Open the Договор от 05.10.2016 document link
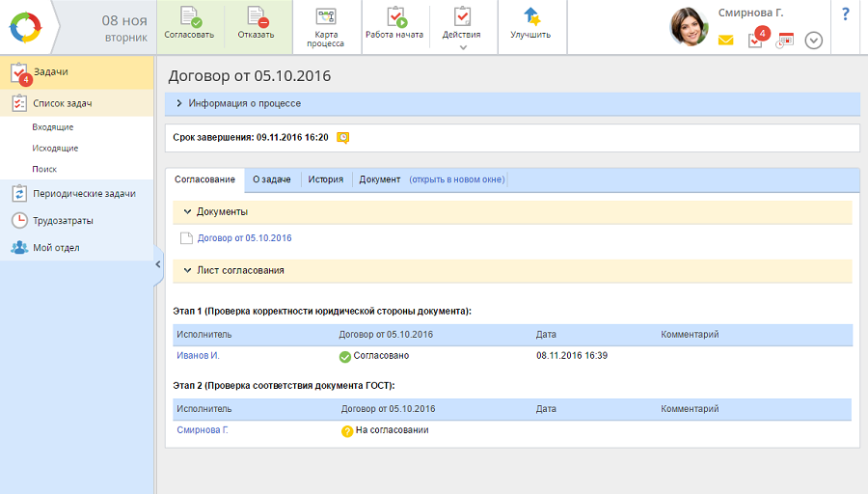Image resolution: width=868 pixels, height=494 pixels. pos(244,237)
